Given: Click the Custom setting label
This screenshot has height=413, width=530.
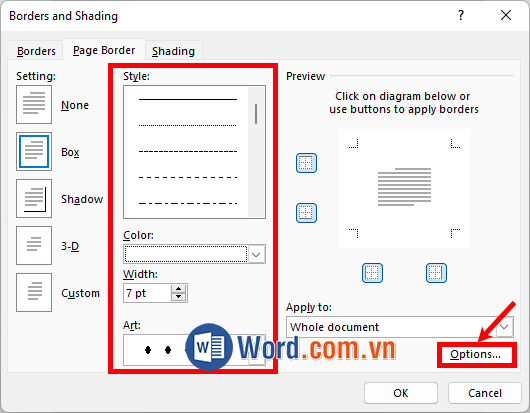Looking at the screenshot, I should (x=80, y=293).
